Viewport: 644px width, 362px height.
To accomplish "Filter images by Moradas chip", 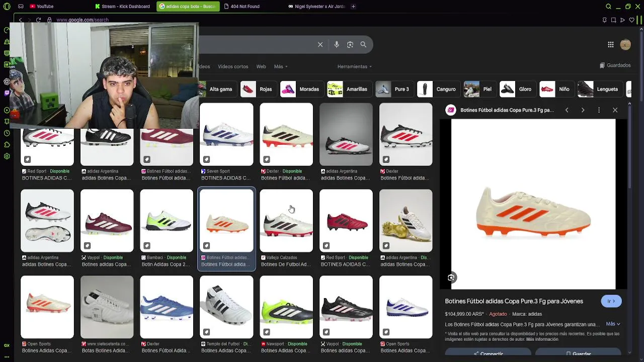I will [301, 89].
